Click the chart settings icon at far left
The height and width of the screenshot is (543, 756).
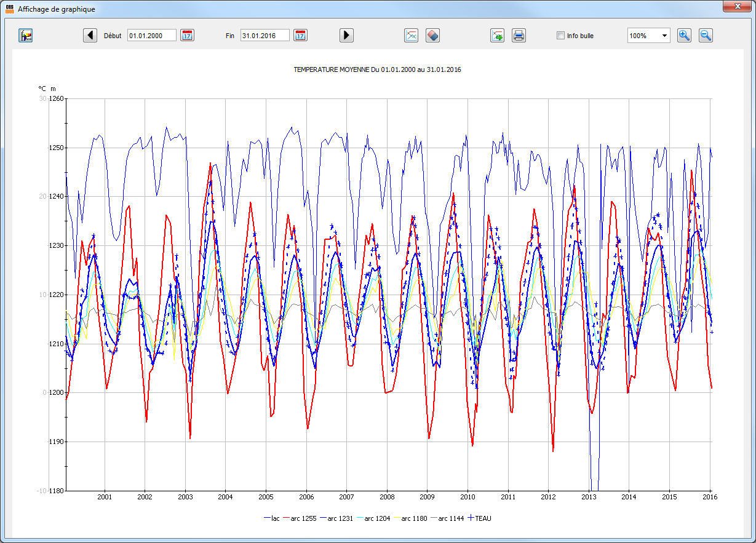26,35
